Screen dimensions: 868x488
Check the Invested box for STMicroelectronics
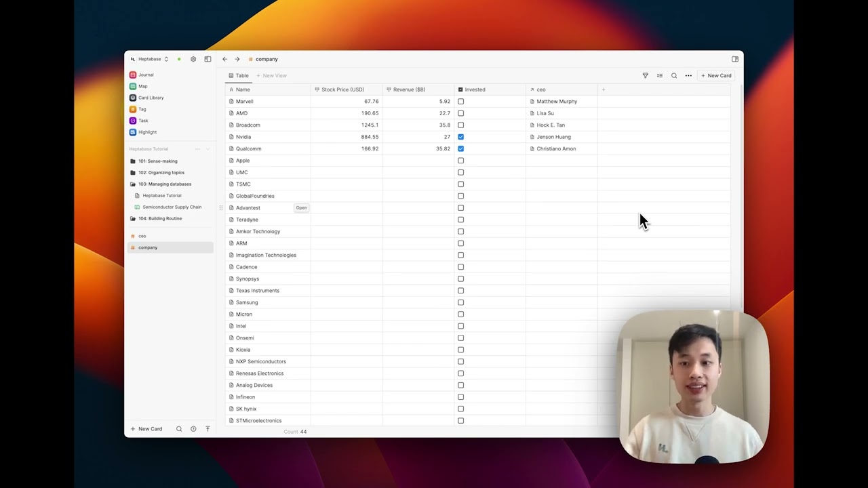click(x=461, y=421)
